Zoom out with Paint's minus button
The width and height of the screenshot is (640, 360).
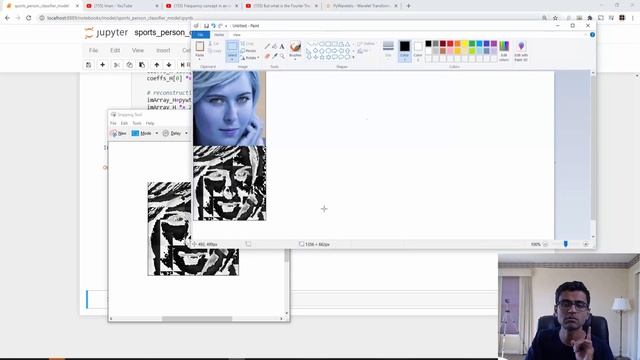(545, 244)
